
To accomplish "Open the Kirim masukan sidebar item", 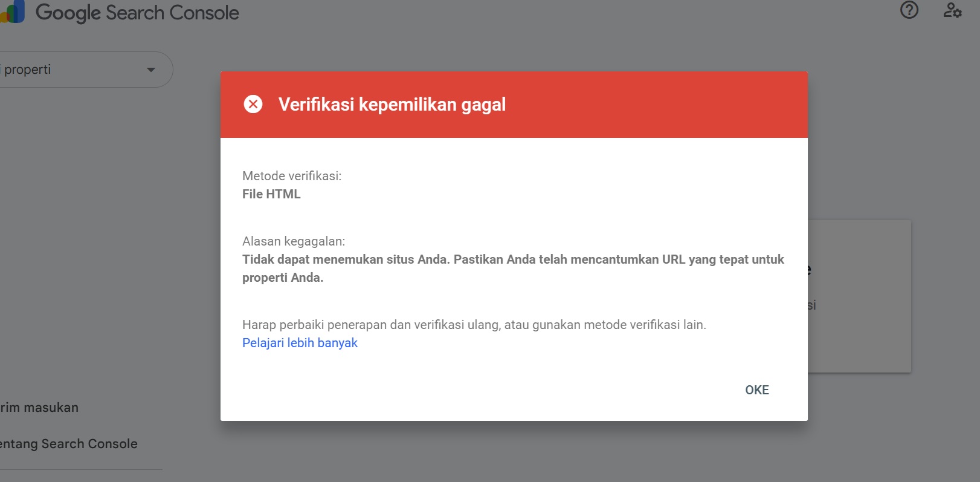I will (39, 408).
